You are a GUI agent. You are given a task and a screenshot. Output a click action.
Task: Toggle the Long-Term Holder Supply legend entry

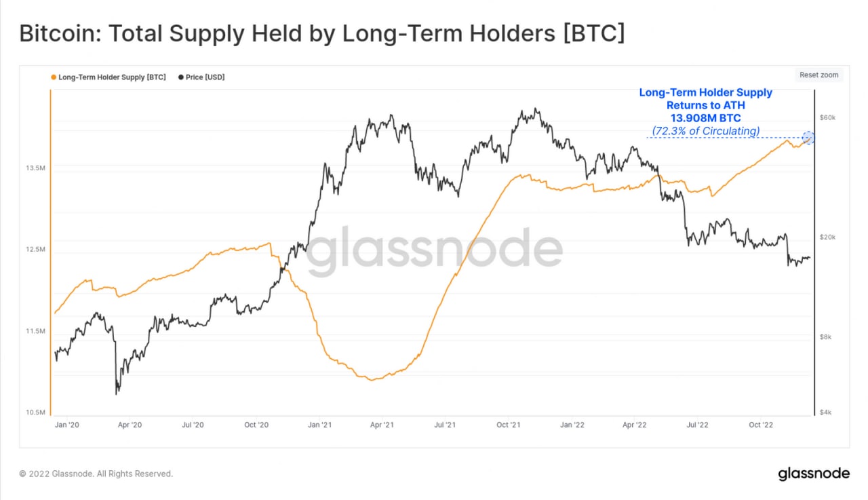108,77
